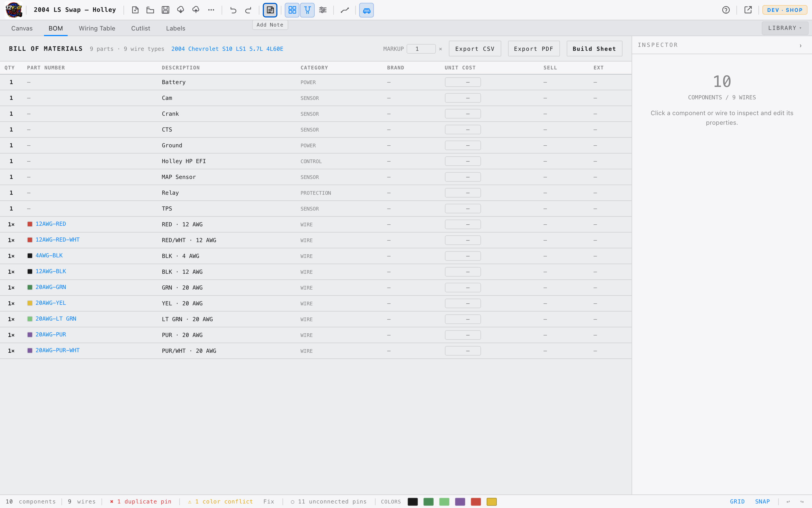The image size is (812, 508).
Task: Pick the purple swatch in status bar COLORS
Action: click(x=460, y=502)
